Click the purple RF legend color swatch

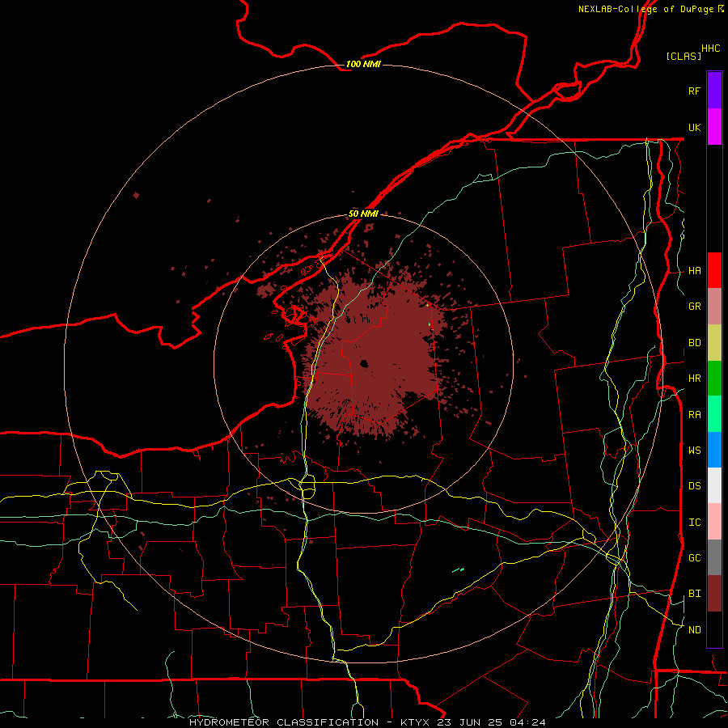(714, 91)
